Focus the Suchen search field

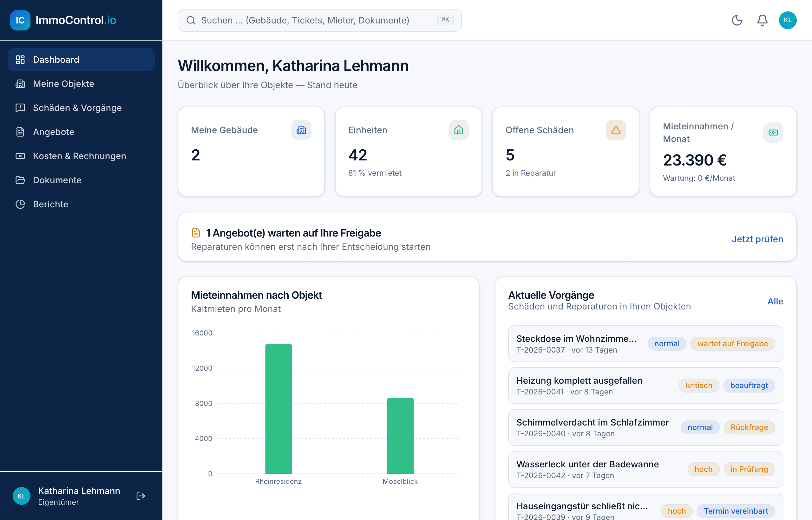[x=319, y=20]
